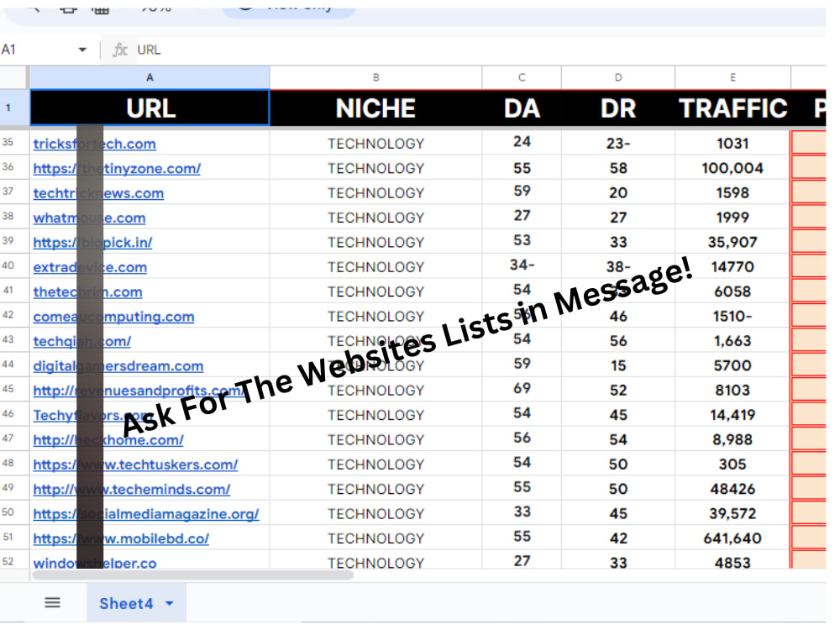Open the comeaucomputing.com link
840x630 pixels.
pyautogui.click(x=113, y=317)
